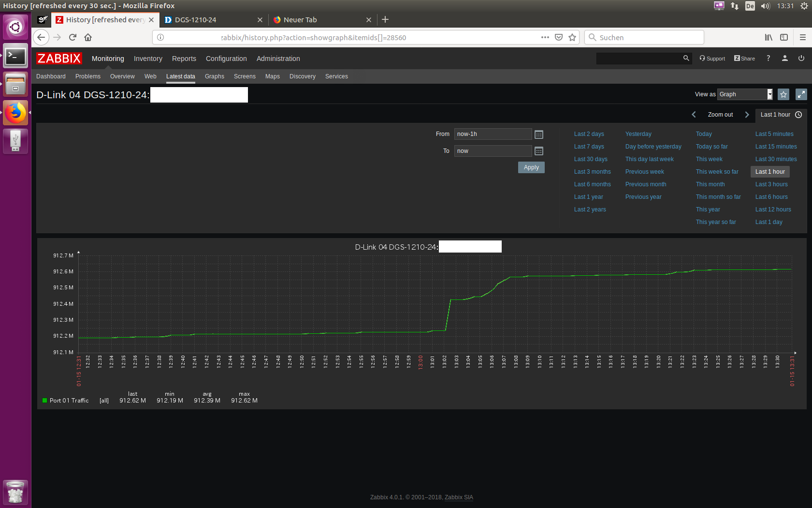Bookmark this page in Firefox
Viewport: 812px width, 508px height.
point(572,37)
